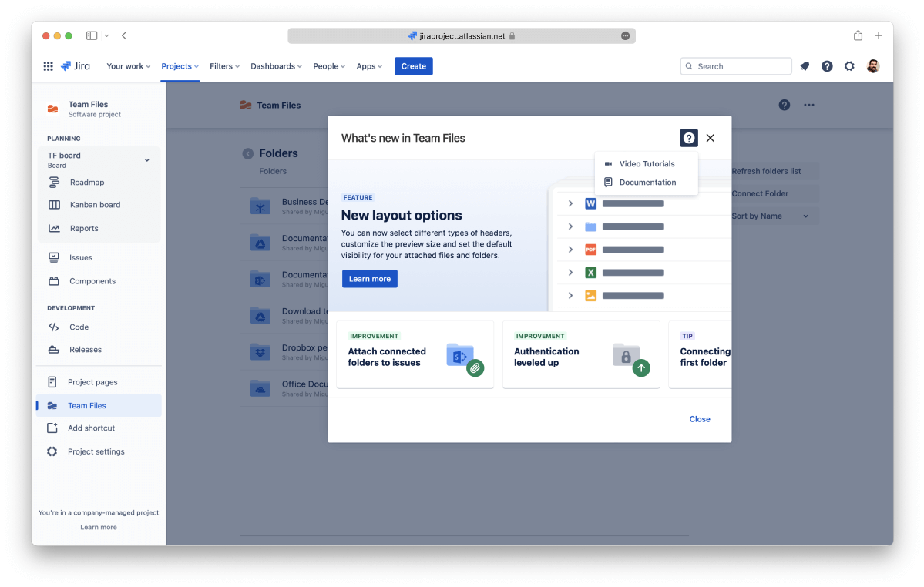
Task: Expand the PDF file row chevron
Action: [x=570, y=250]
